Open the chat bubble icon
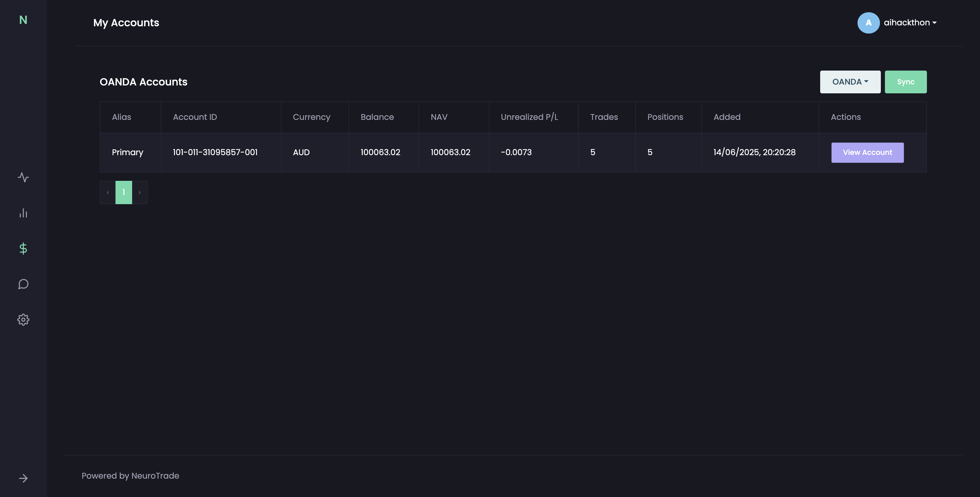 coord(23,284)
